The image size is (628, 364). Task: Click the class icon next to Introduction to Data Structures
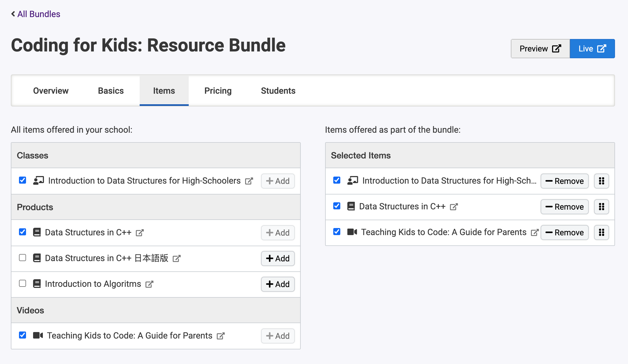click(39, 180)
